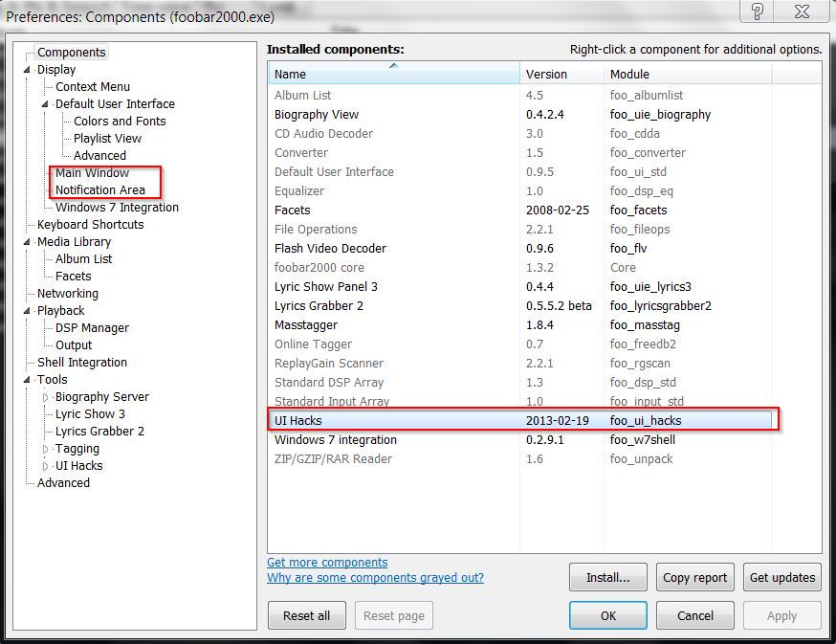836x644 pixels.
Task: Collapse the Playback tree node
Action: (x=27, y=311)
